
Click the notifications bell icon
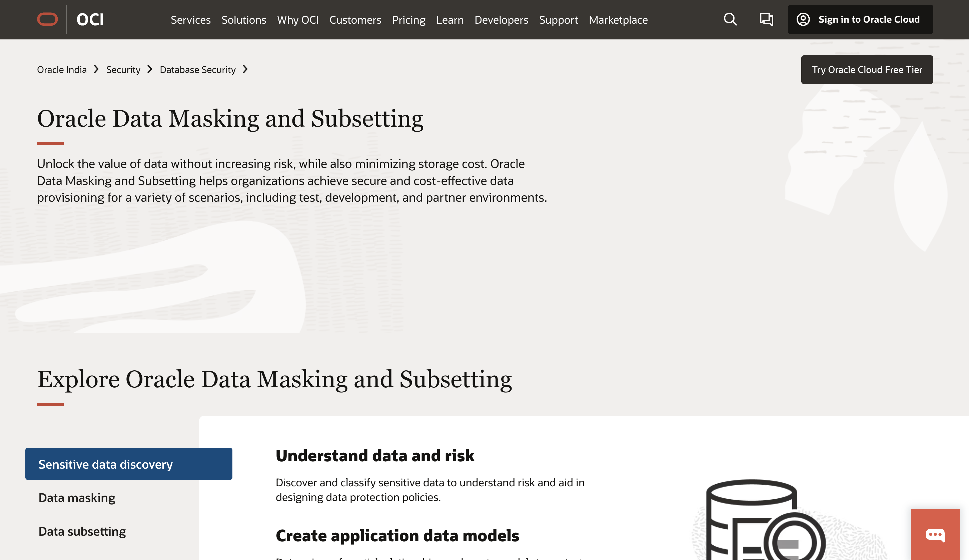click(766, 19)
